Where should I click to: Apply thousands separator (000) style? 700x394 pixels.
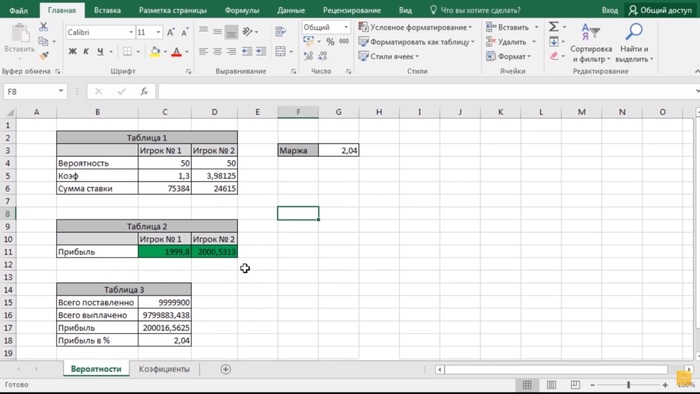pos(344,41)
